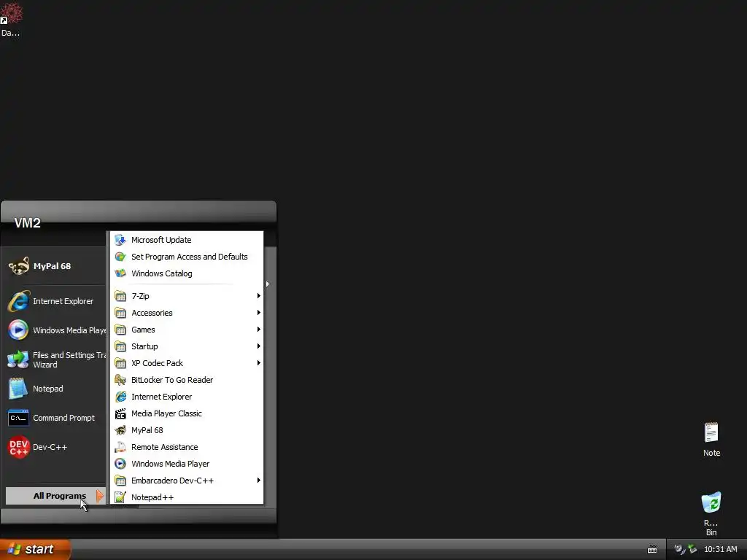Viewport: 747px width, 560px height.
Task: Open pinned MyPal 68 raccoon icon
Action: 18,266
